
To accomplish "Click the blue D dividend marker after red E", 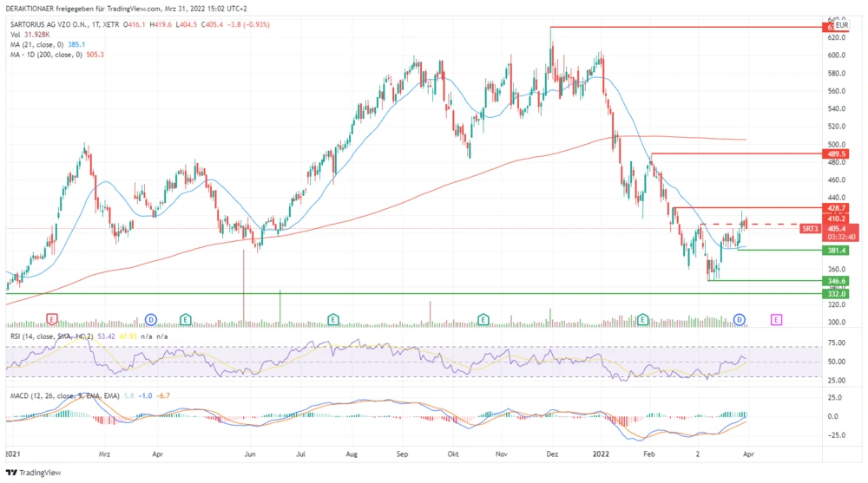I will coord(150,319).
